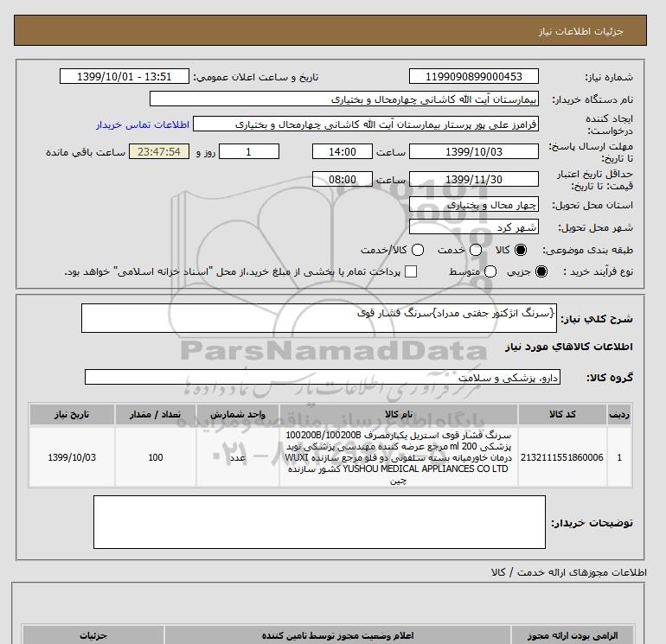Click the request creator field
The width and height of the screenshot is (666, 644).
366,124
